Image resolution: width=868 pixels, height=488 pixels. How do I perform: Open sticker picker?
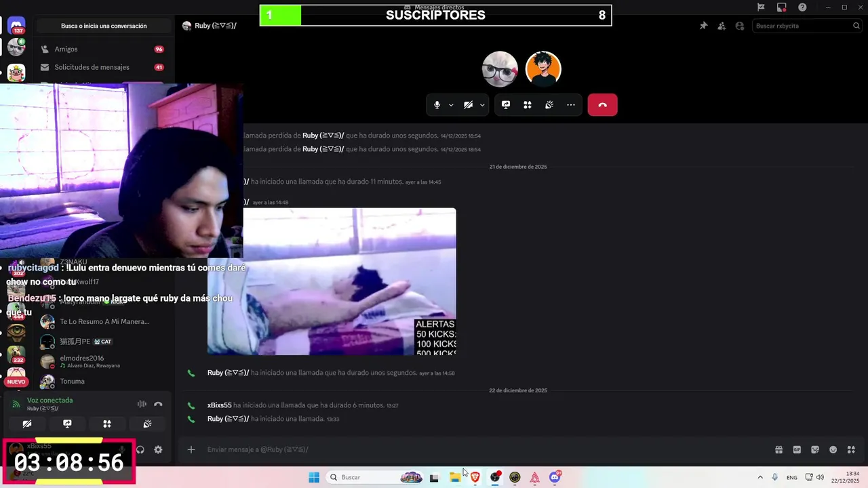(815, 449)
